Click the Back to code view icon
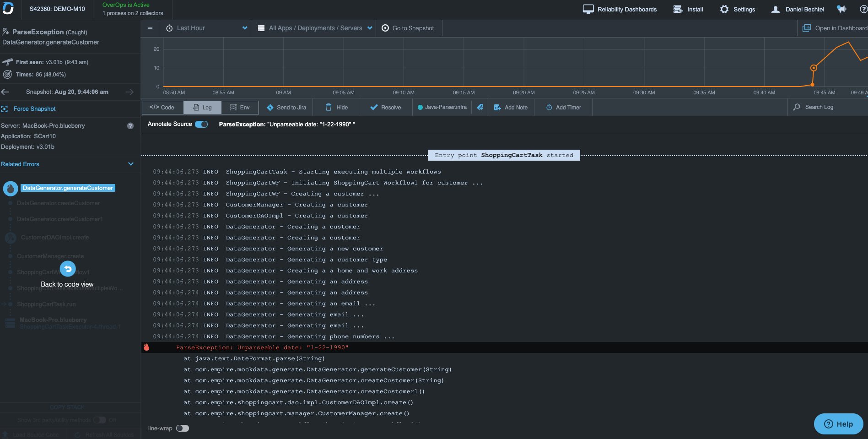 pyautogui.click(x=68, y=269)
